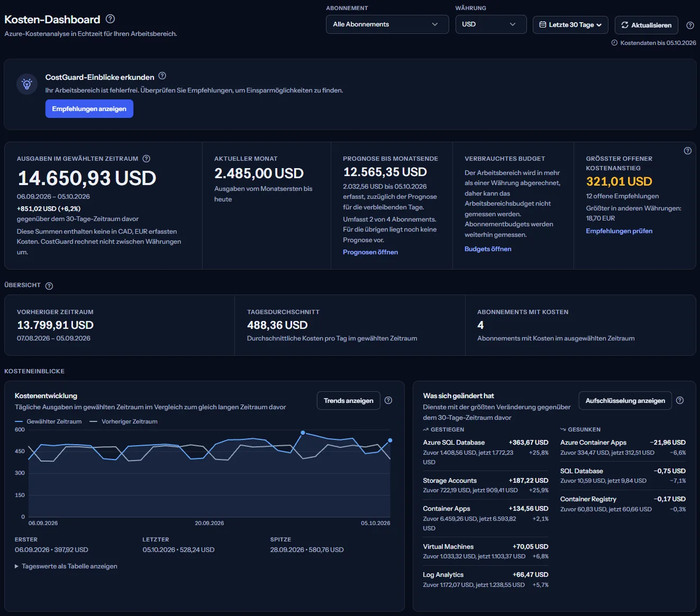
Task: Click 488,36 USD daily average value
Action: [x=277, y=325]
